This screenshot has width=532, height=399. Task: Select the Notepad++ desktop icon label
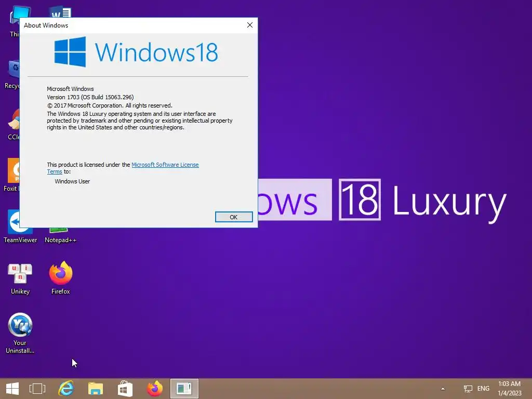(x=60, y=240)
